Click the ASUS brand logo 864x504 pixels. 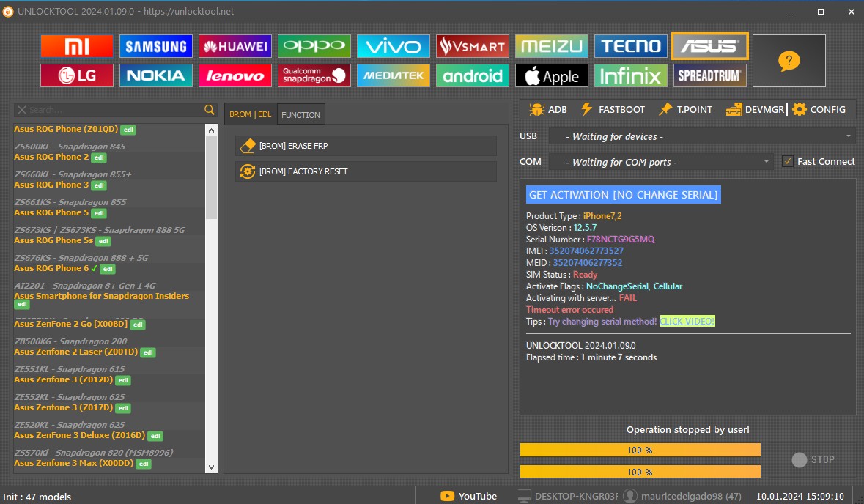click(x=709, y=46)
